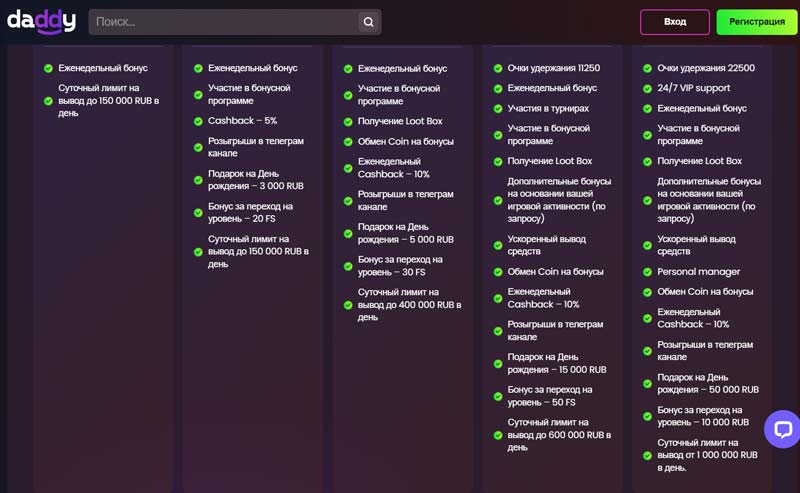800x493 pixels.
Task: Click the checkmark next to Personal manager
Action: coord(648,272)
